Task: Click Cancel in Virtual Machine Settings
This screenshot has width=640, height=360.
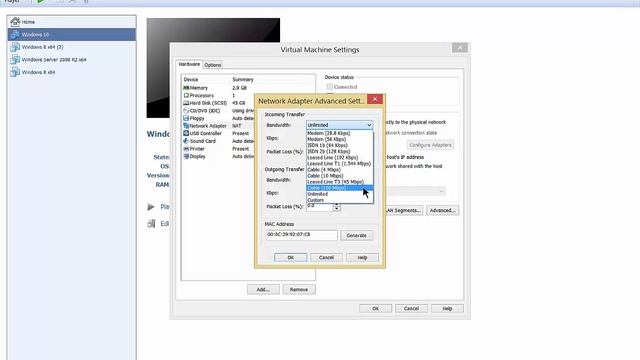Action: click(411, 309)
